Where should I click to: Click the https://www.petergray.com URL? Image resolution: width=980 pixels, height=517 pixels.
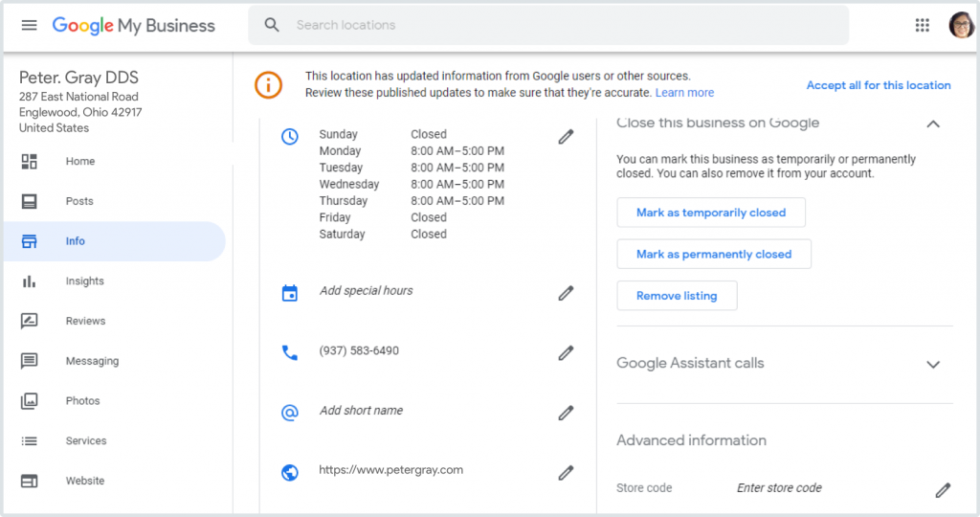click(x=391, y=470)
